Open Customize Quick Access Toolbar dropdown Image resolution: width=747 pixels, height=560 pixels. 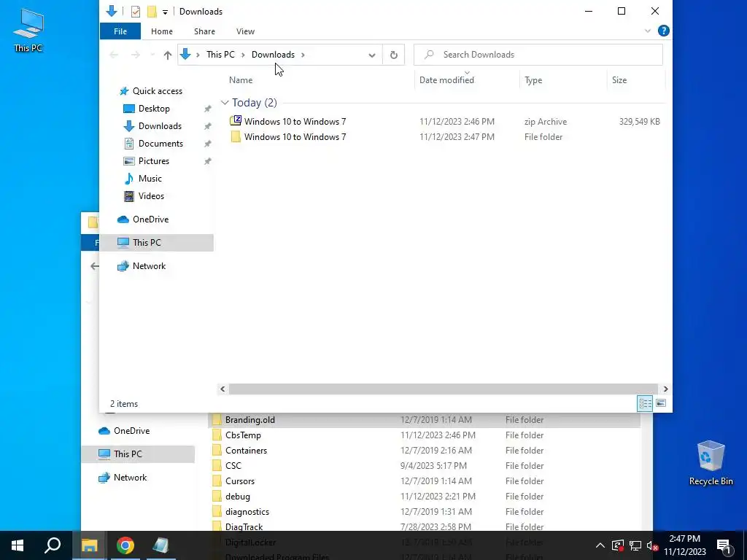tap(165, 12)
